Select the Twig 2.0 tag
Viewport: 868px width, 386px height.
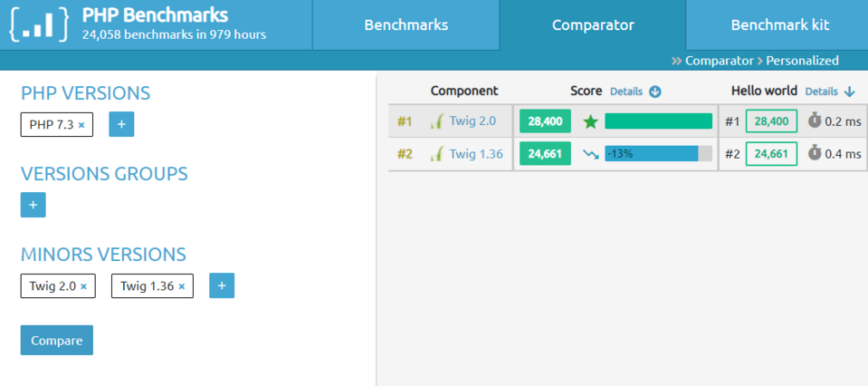pyautogui.click(x=58, y=285)
